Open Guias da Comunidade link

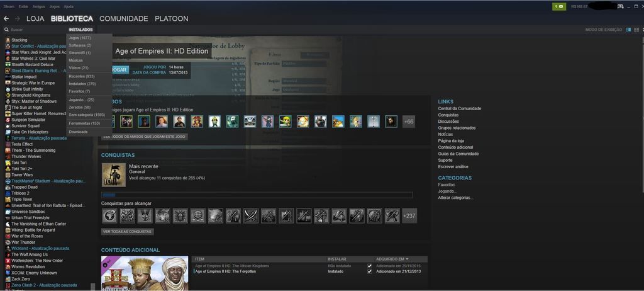point(458,154)
